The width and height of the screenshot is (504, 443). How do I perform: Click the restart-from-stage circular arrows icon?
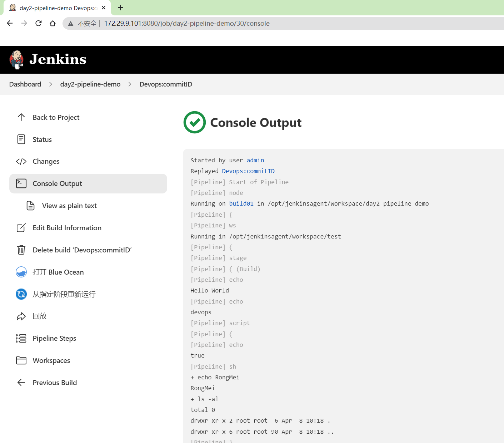pos(21,294)
